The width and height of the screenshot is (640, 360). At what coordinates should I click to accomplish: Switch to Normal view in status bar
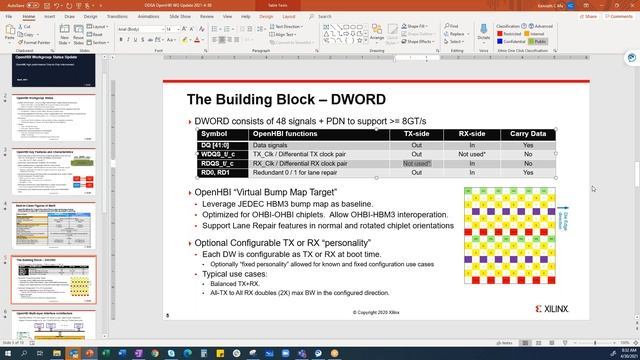coord(525,343)
